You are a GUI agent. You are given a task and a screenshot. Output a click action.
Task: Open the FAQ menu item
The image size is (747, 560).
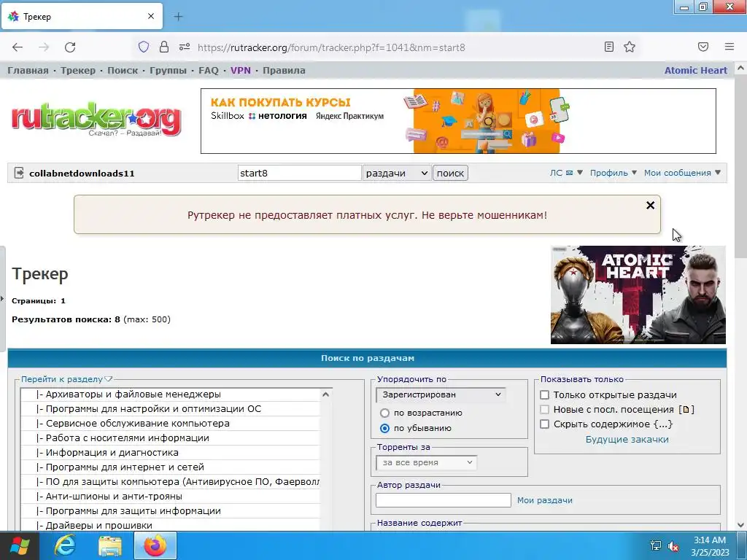[x=209, y=71]
